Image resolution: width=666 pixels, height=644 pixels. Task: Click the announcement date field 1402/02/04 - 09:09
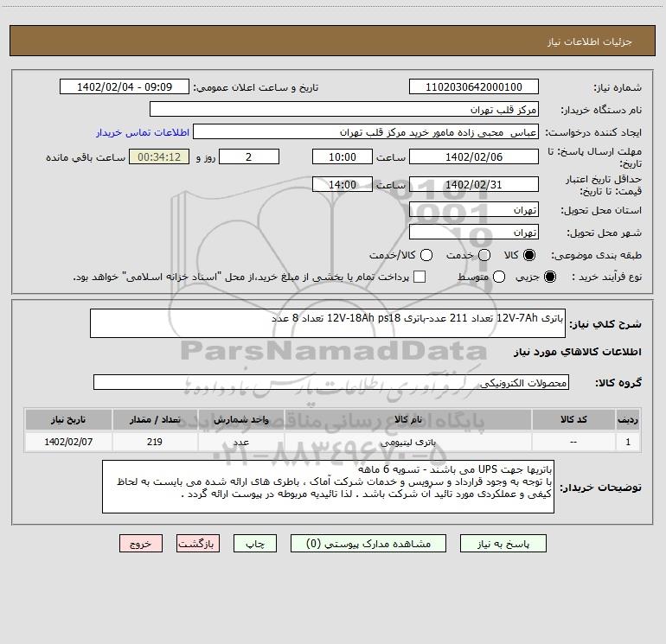tap(125, 86)
